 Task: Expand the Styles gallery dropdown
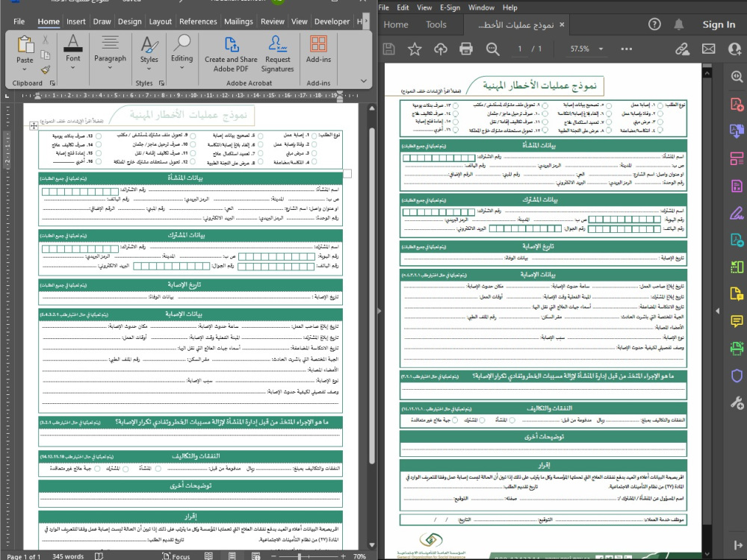click(x=149, y=69)
